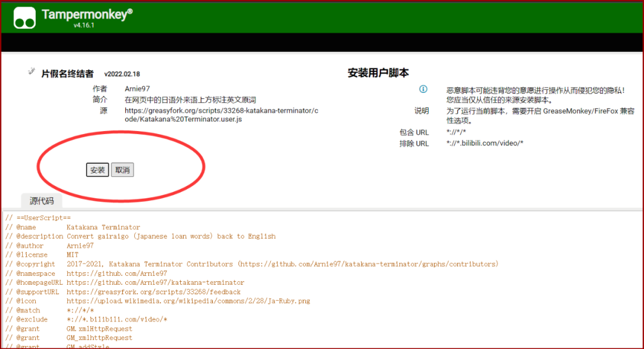Click the ==UserScript== code line

(38, 218)
